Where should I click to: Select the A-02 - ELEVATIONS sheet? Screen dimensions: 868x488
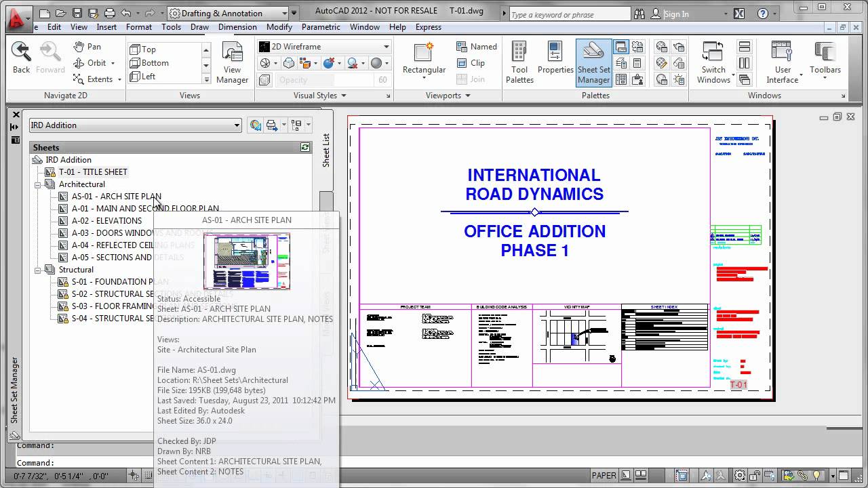click(x=107, y=221)
